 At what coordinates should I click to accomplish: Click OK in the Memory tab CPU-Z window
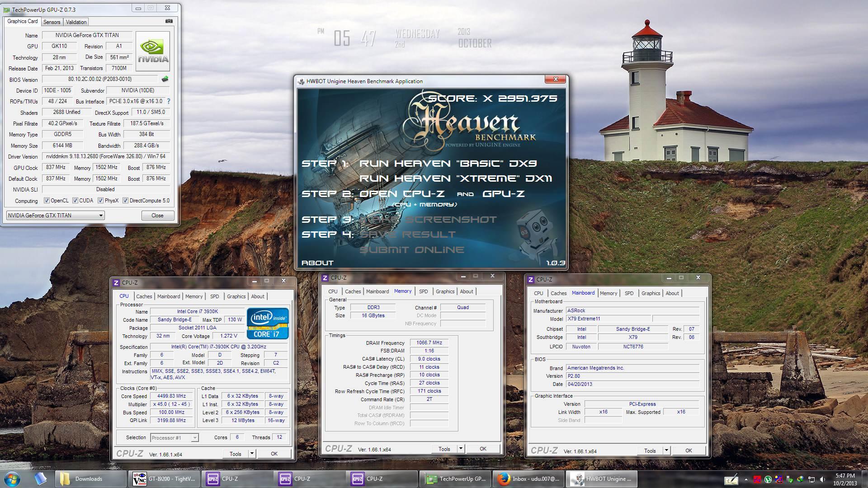tap(483, 449)
